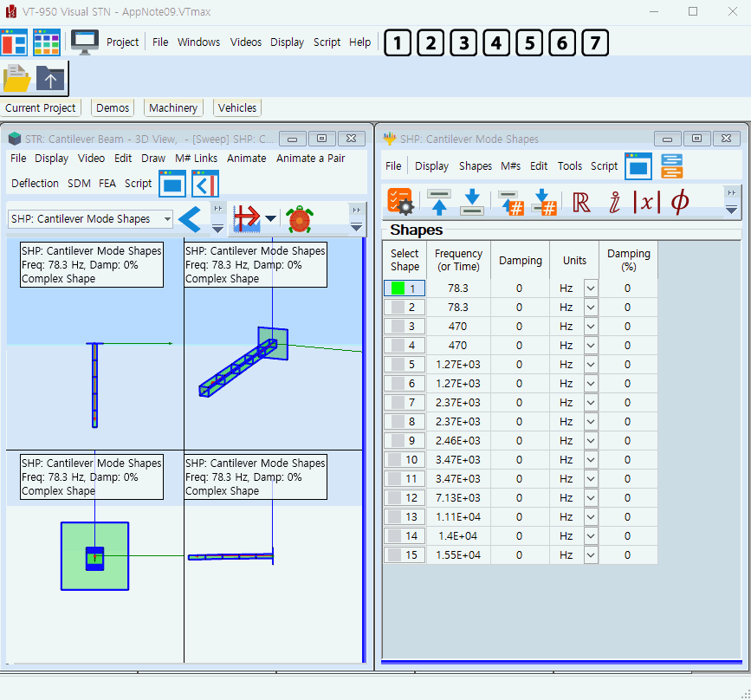Click layout button number 3
This screenshot has width=751, height=700.
(x=463, y=43)
